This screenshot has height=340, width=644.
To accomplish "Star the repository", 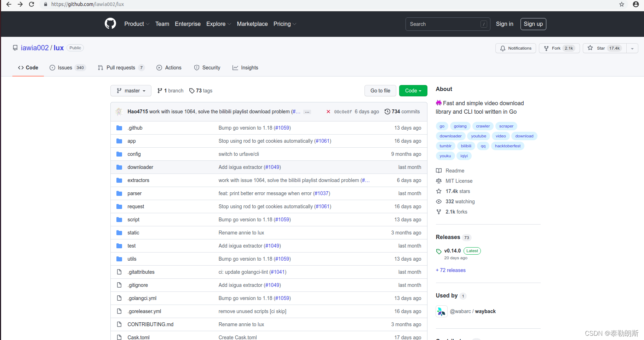I will 604,48.
